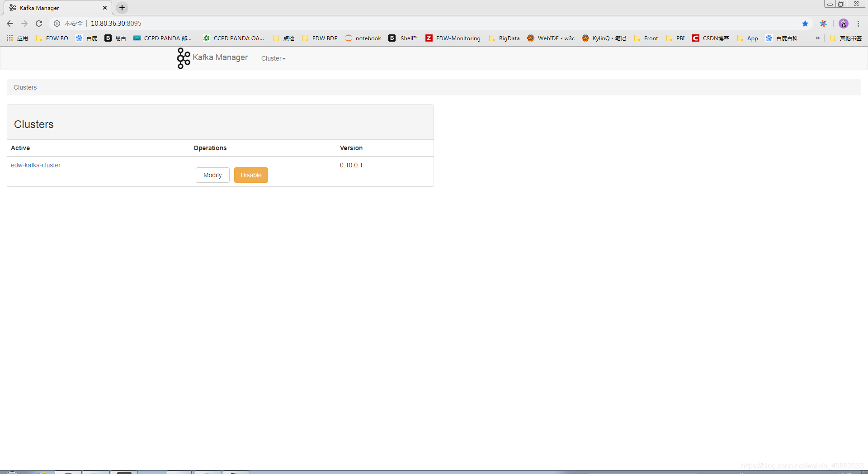This screenshot has height=474, width=868.
Task: Open the BigData bookmark folder
Action: click(x=504, y=38)
